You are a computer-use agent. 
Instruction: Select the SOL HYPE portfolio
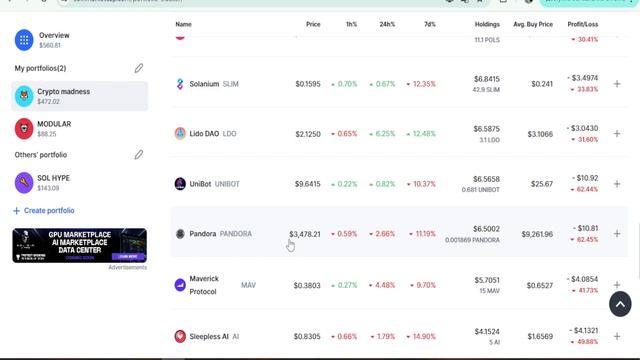point(80,182)
